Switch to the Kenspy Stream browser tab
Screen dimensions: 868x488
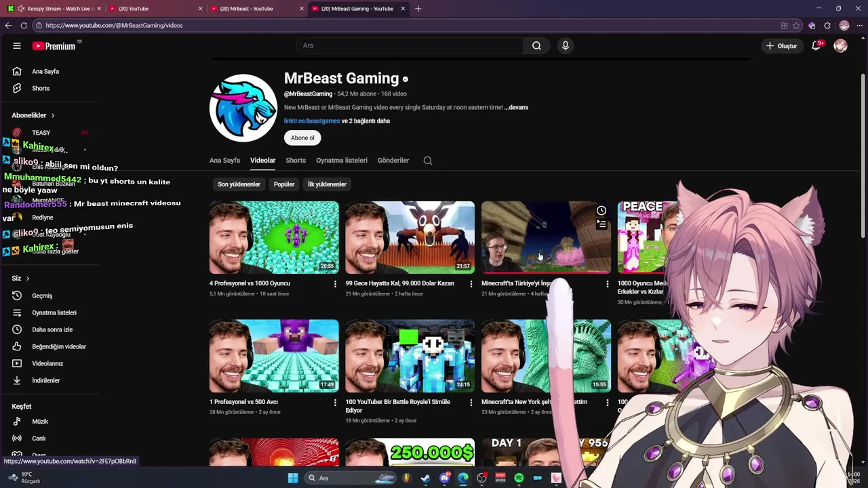coord(54,9)
